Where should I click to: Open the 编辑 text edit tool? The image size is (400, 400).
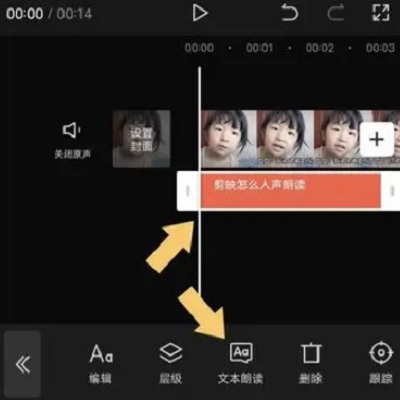point(101,364)
